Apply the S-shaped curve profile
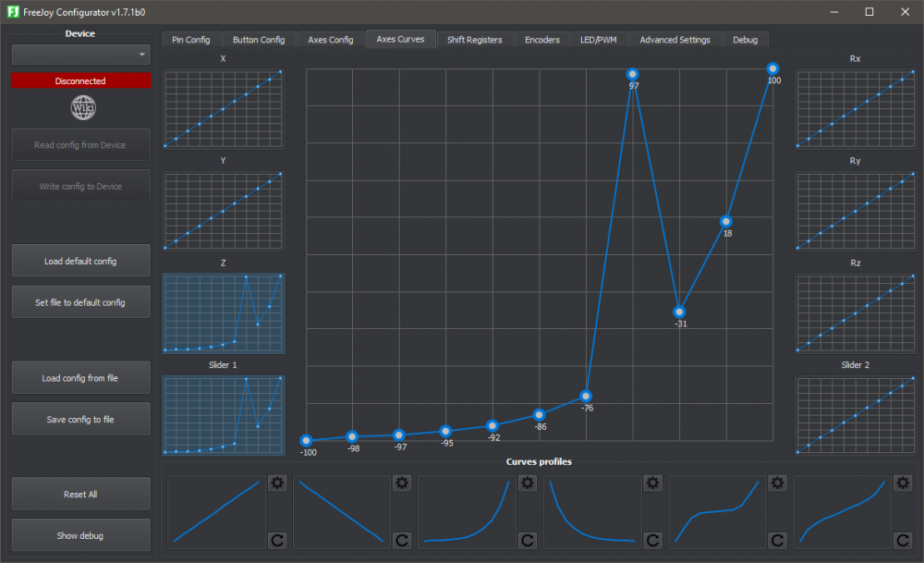Image resolution: width=924 pixels, height=563 pixels. point(717,512)
